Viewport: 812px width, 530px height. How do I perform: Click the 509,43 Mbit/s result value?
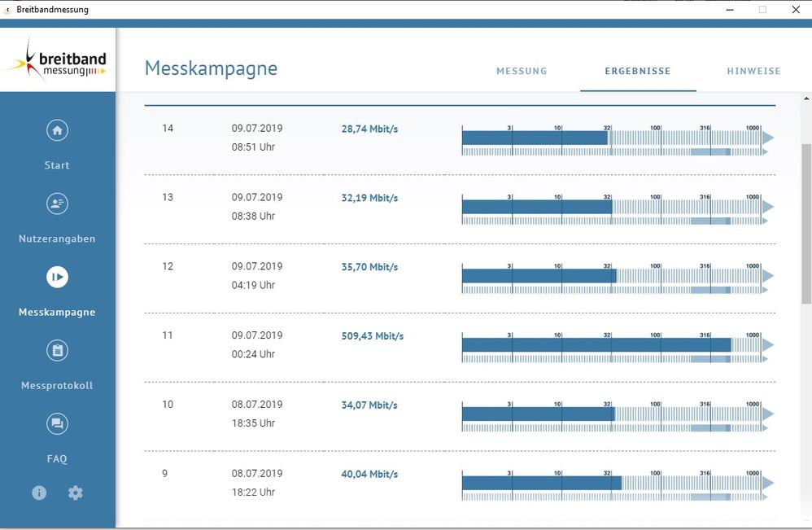373,336
